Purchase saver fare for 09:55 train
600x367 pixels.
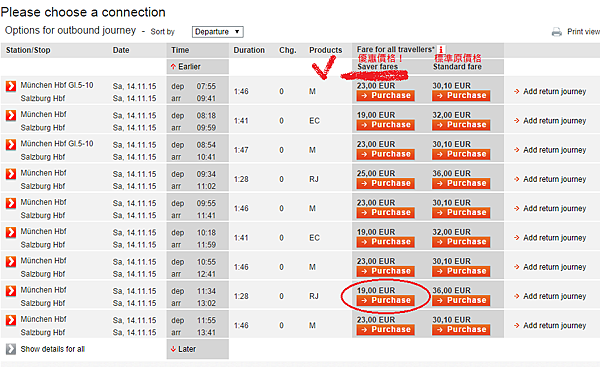(x=385, y=212)
